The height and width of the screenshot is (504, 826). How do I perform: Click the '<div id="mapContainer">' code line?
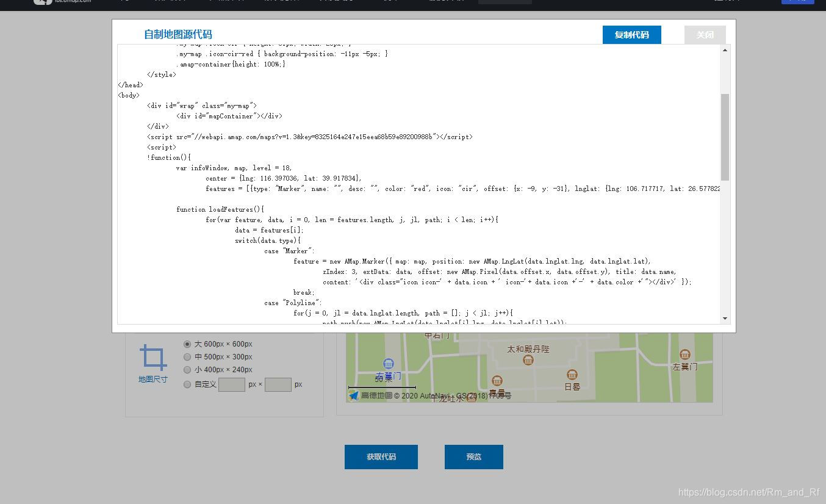229,116
